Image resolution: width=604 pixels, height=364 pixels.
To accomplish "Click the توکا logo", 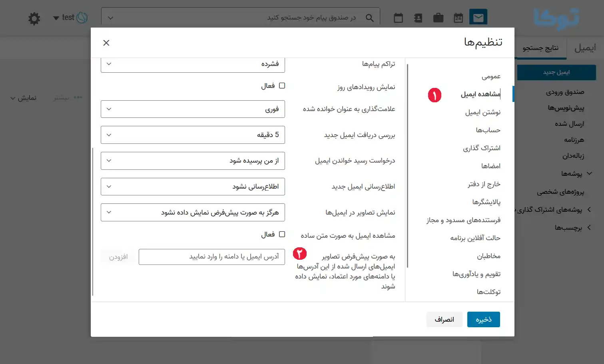I will (x=556, y=18).
